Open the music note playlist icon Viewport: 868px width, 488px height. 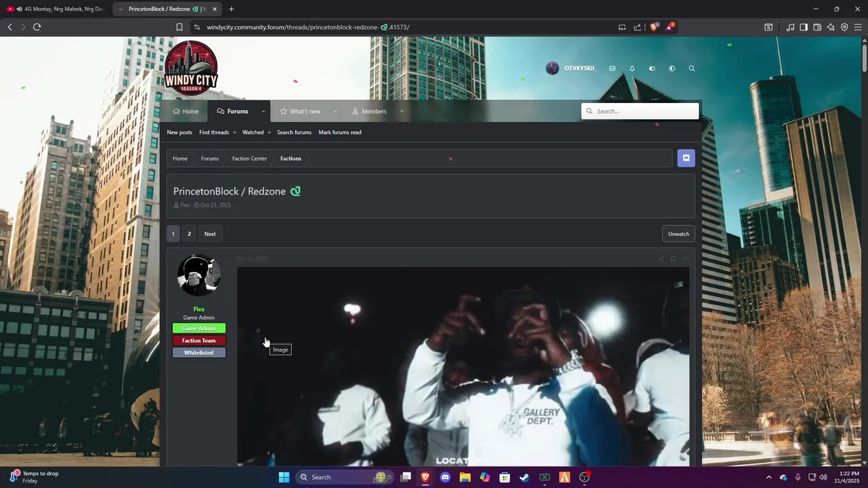[x=790, y=27]
